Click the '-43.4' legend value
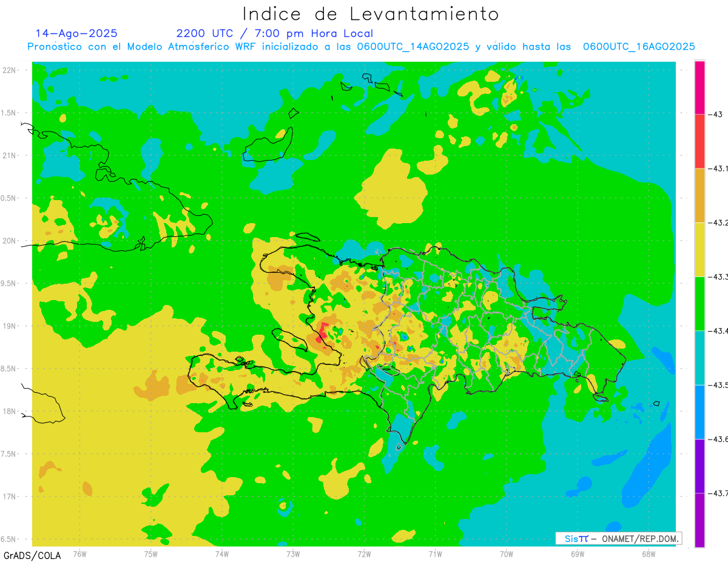Viewport: 728px width, 562px height. click(x=718, y=330)
